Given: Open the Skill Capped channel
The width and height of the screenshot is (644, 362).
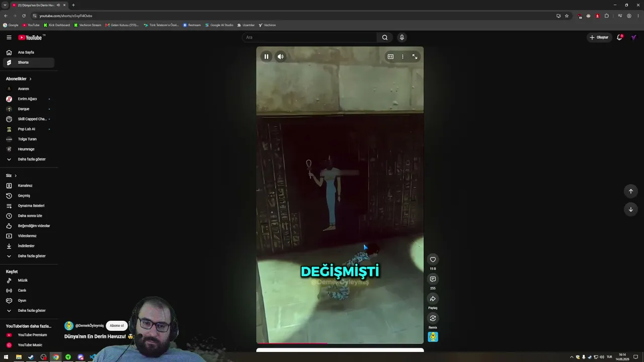Looking at the screenshot, I should (x=29, y=119).
